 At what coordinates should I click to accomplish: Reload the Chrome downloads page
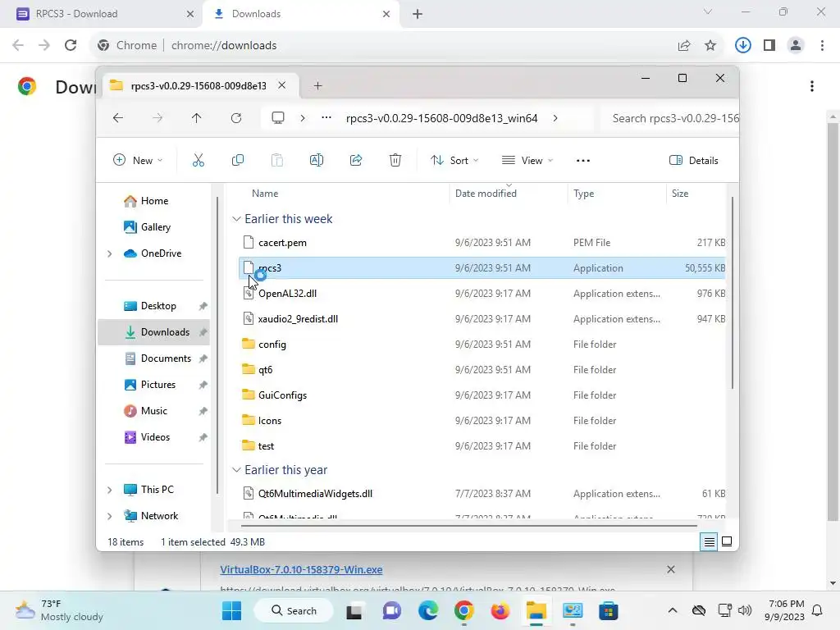point(71,45)
